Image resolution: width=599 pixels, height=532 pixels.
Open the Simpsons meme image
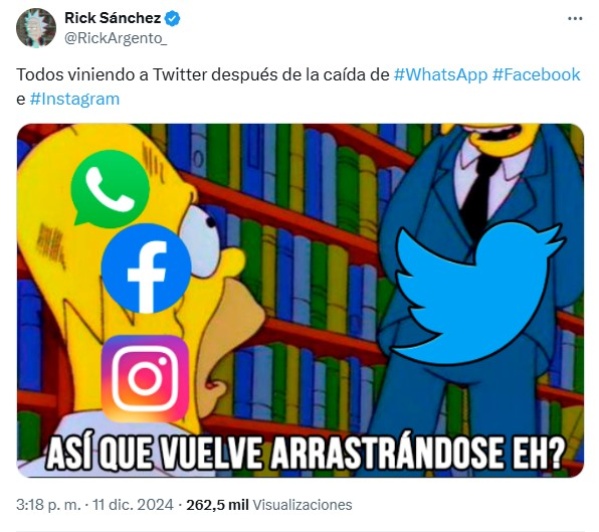300,301
